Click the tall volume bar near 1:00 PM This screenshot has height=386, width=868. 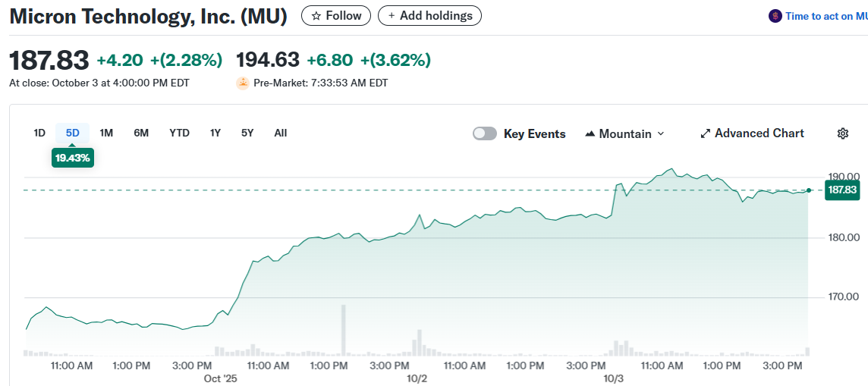coord(343,330)
